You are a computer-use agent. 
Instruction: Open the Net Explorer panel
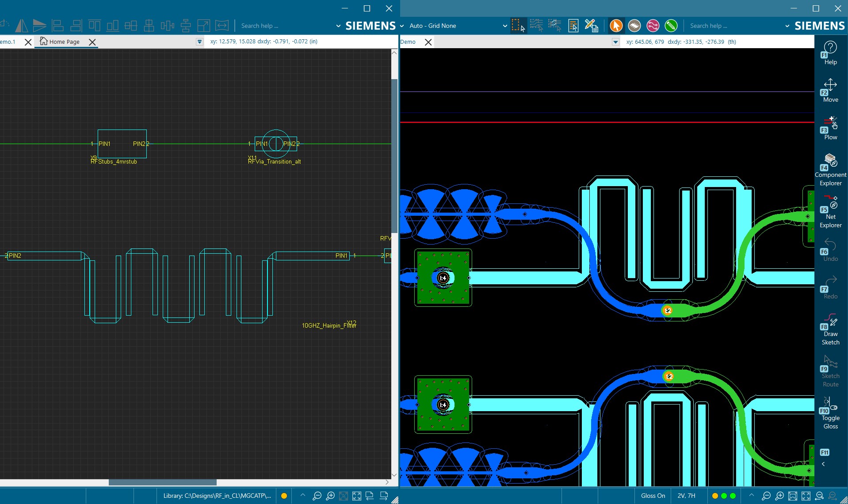pyautogui.click(x=830, y=211)
